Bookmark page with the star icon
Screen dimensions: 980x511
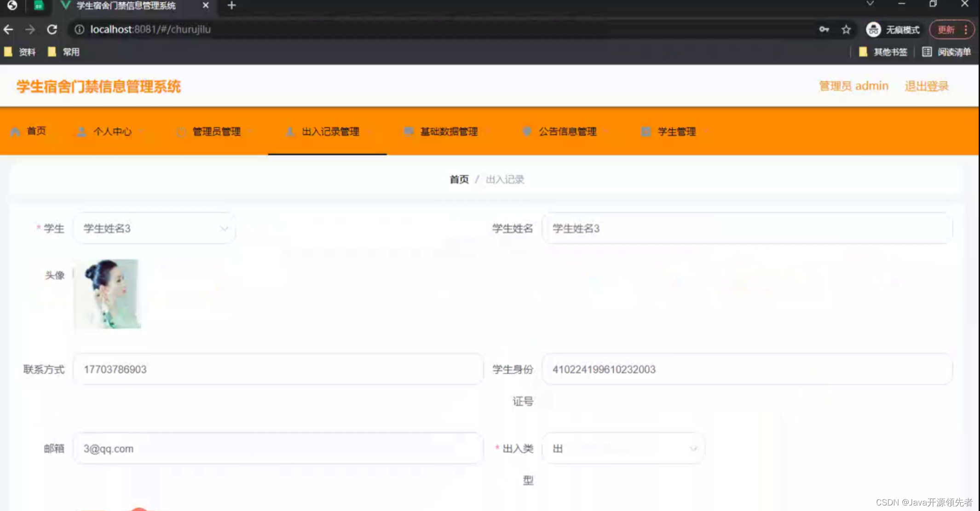[x=846, y=29]
